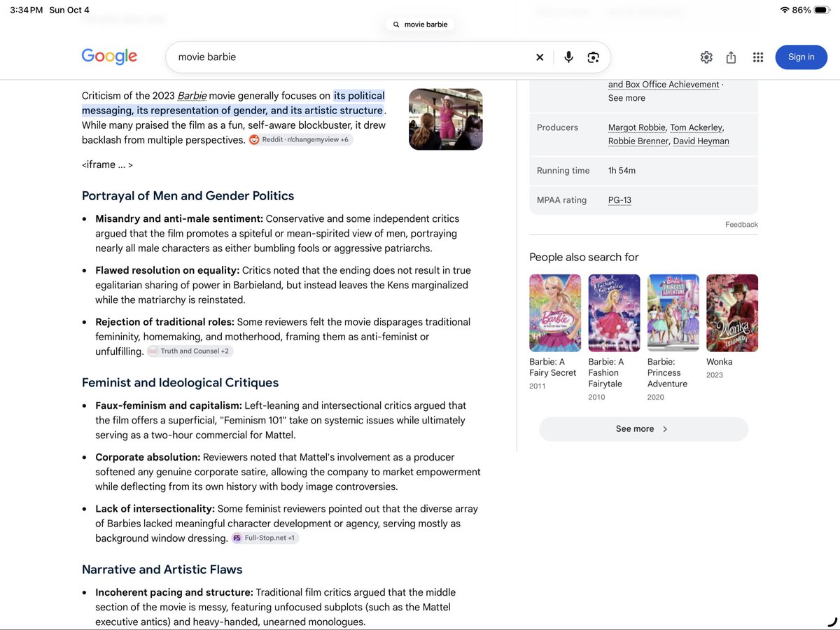Open Barbie: A Fairy Secret poster
The image size is (840, 630).
pyautogui.click(x=555, y=313)
